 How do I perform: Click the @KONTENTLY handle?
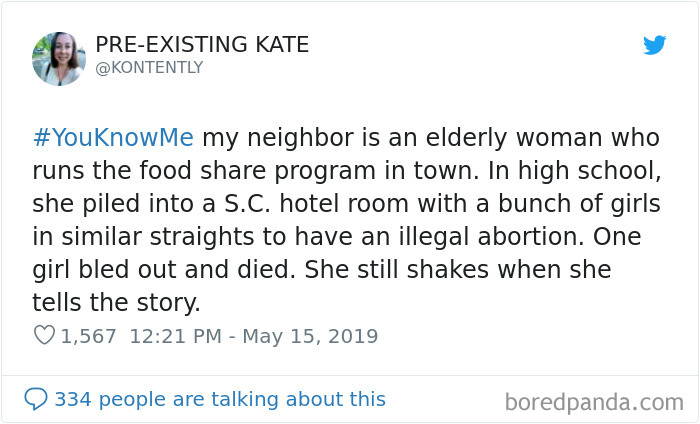tap(149, 68)
